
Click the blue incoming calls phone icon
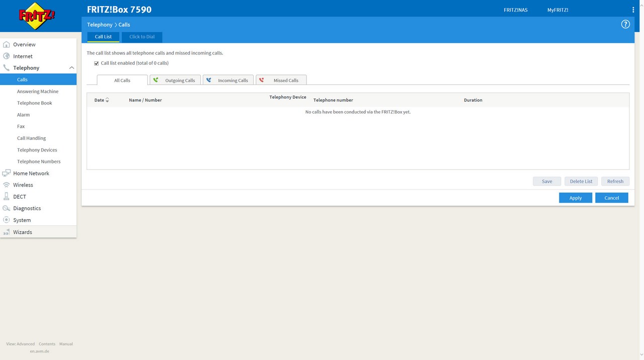pyautogui.click(x=208, y=80)
